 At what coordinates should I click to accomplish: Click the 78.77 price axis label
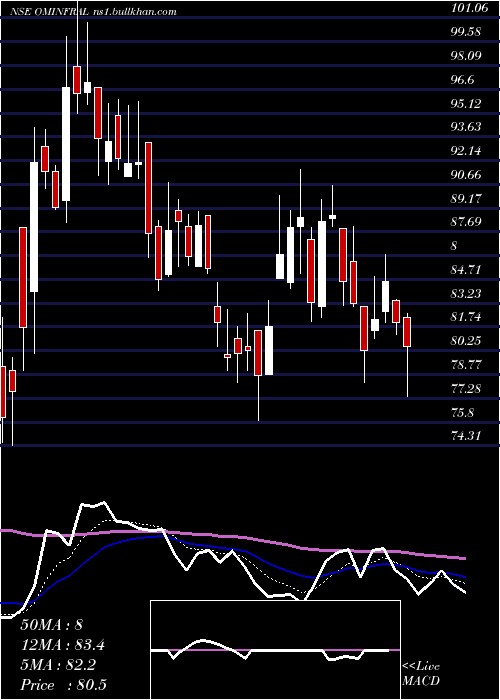(466, 364)
